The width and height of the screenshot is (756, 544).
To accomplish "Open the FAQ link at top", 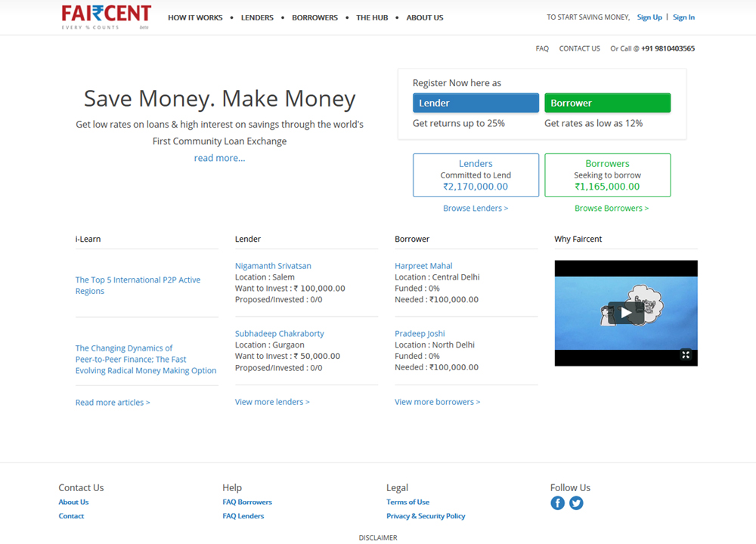I will (542, 48).
